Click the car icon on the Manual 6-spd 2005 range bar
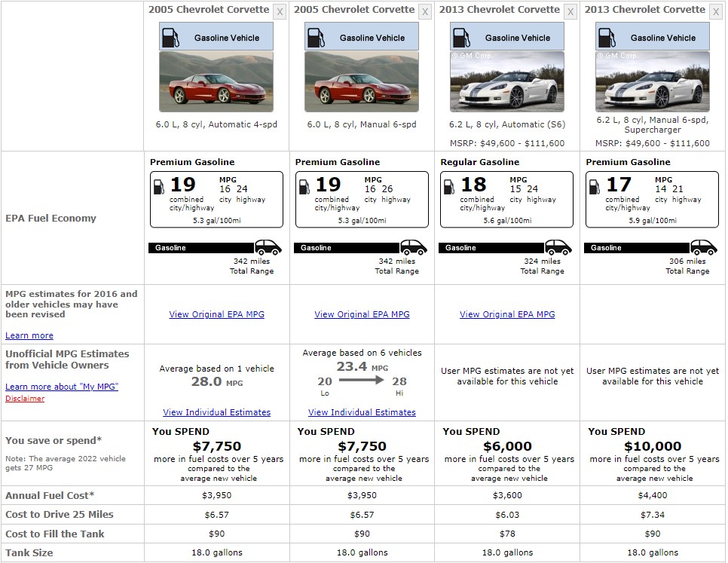 tap(413, 247)
